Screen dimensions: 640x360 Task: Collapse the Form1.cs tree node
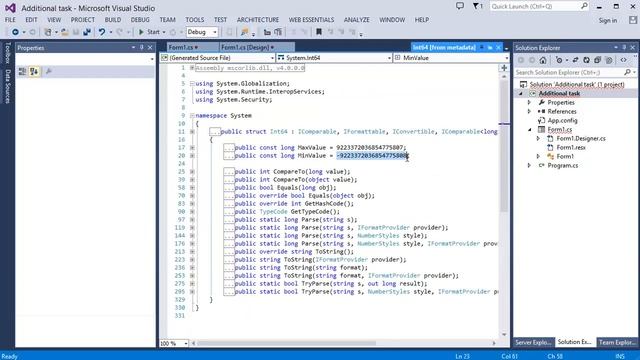529,130
